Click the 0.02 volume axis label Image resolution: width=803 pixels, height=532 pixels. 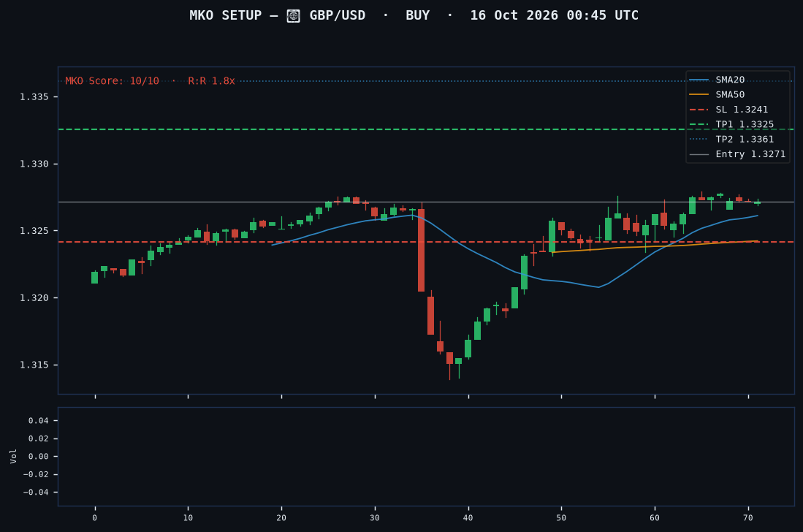39,438
